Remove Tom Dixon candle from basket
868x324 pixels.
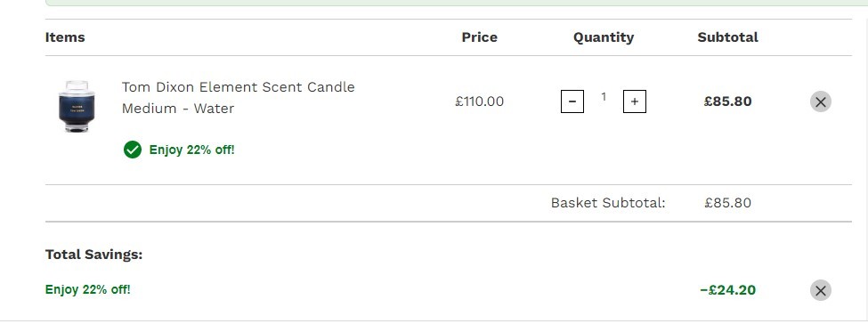pos(821,101)
